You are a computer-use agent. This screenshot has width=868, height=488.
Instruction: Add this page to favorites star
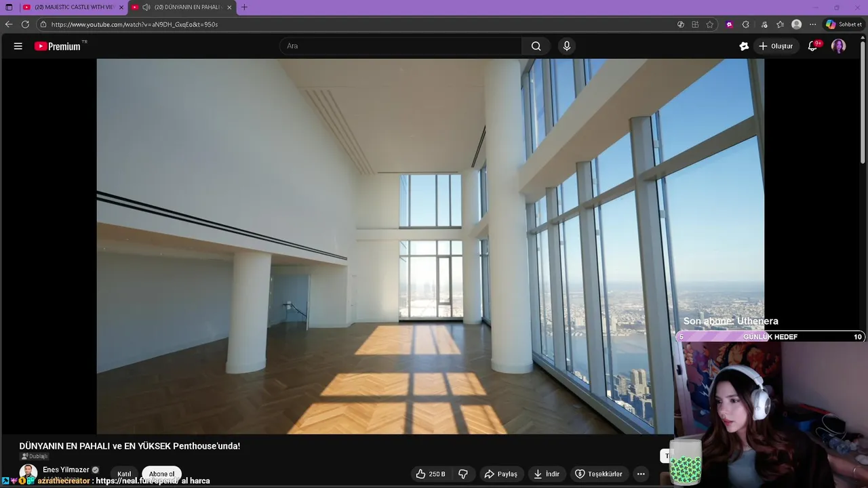coord(710,24)
